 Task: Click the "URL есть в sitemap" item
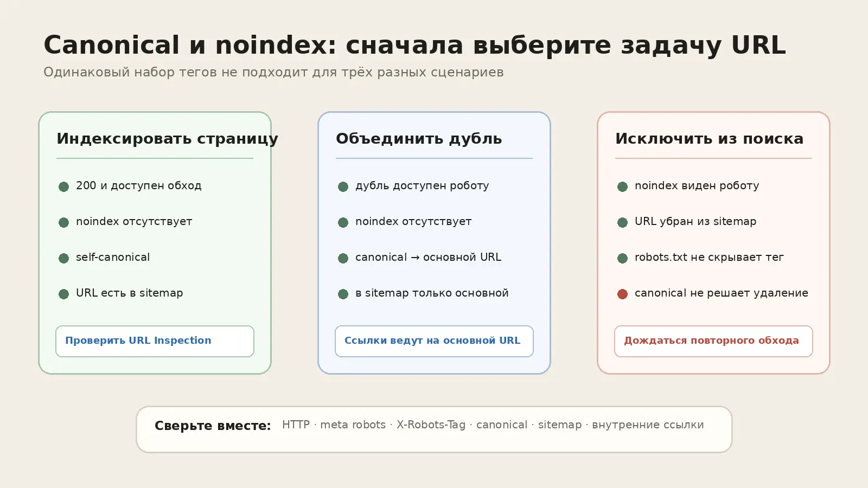point(121,293)
